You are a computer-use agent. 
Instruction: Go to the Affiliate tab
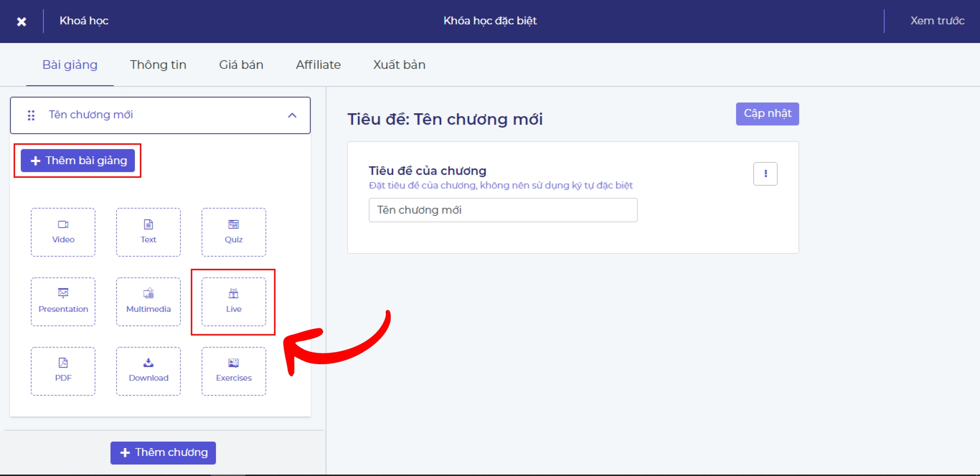pyautogui.click(x=318, y=65)
